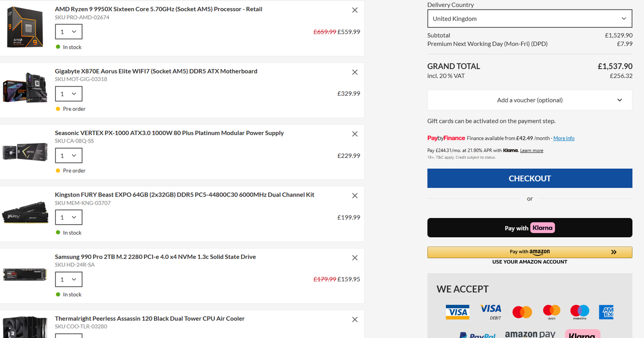Remove the AMD Ryzen 9 9950X from basket
Screen dimensions: 644x338
point(355,10)
